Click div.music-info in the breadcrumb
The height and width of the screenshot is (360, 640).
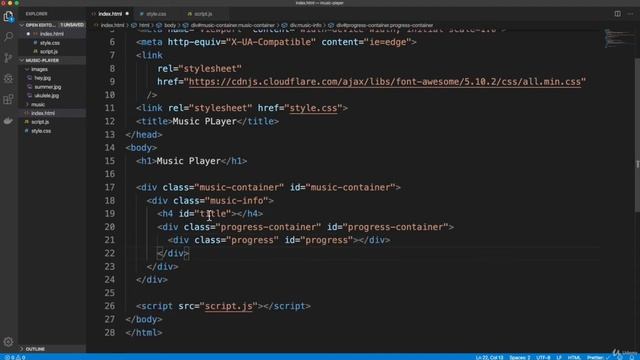click(305, 25)
